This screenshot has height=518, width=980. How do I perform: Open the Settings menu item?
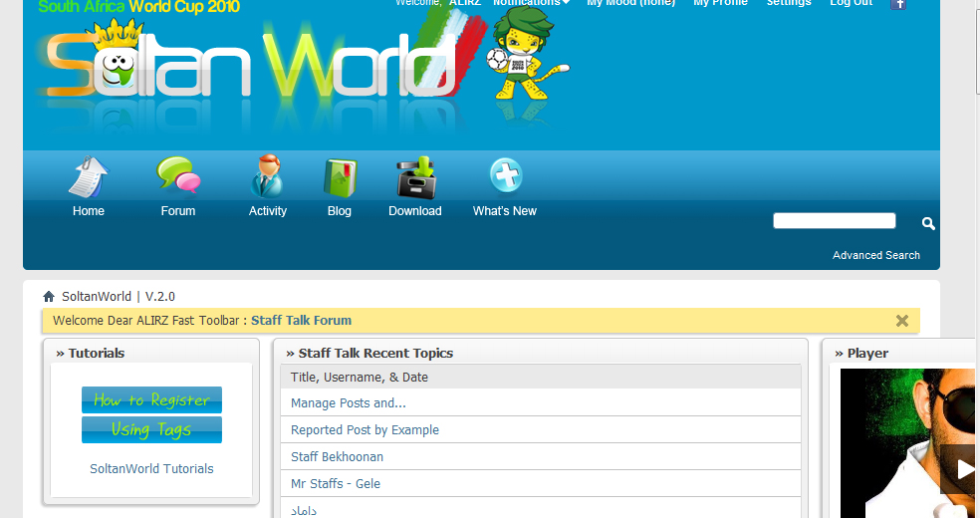(x=788, y=3)
